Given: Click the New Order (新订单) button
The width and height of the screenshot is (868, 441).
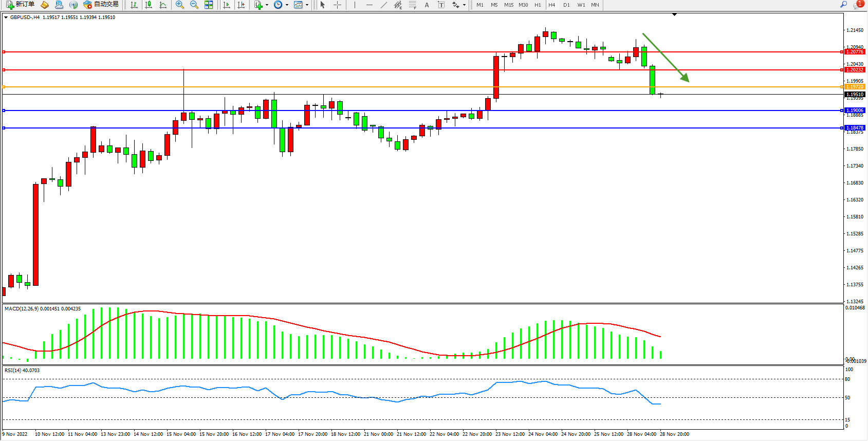Looking at the screenshot, I should pos(21,5).
